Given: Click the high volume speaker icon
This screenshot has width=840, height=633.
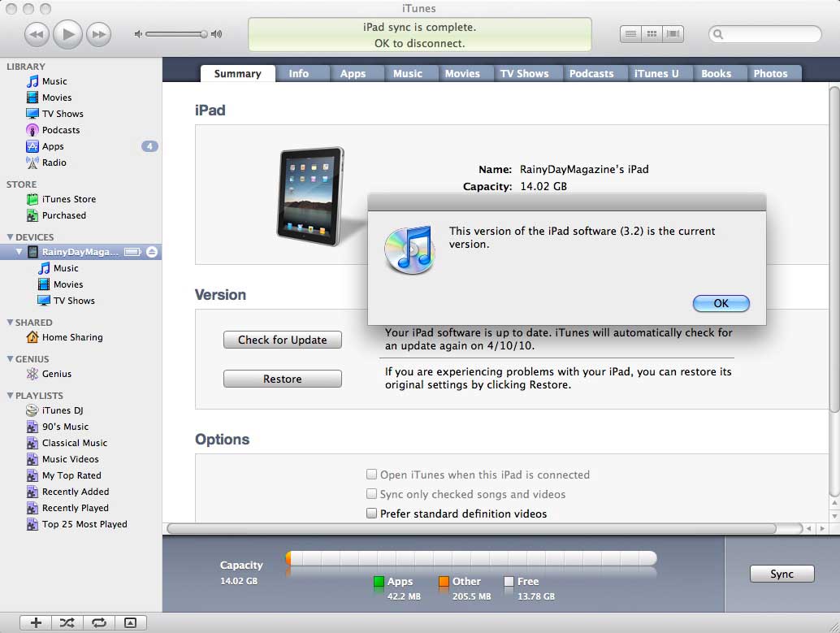Looking at the screenshot, I should 216,34.
